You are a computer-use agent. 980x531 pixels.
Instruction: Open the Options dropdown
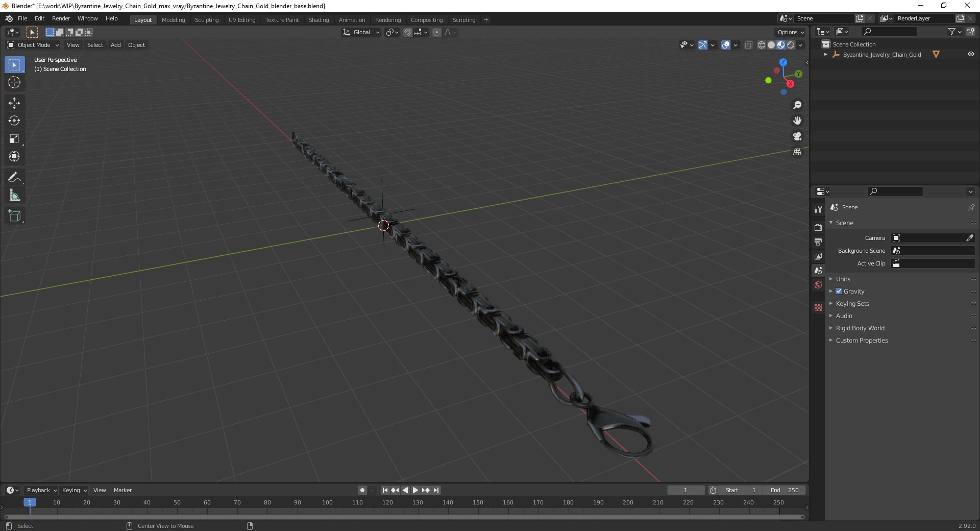[791, 32]
